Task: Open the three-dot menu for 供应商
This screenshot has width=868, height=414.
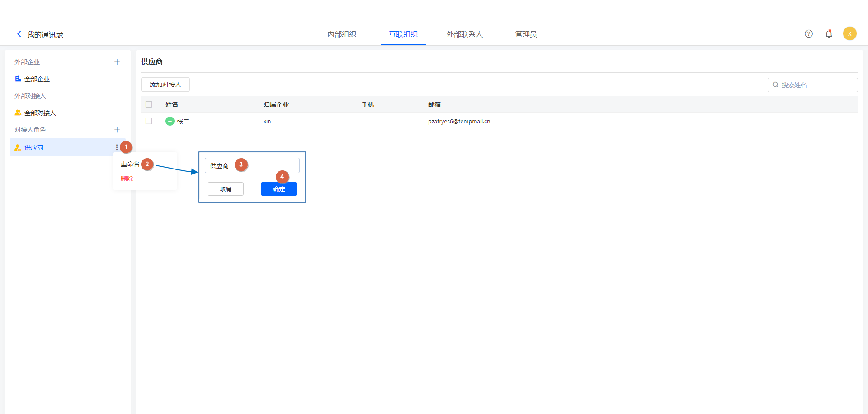Action: (117, 147)
